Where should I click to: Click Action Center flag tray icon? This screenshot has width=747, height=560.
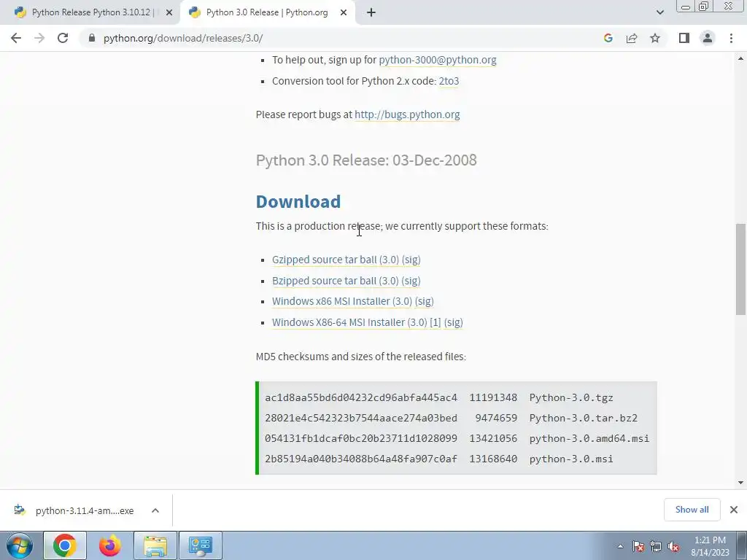click(638, 546)
